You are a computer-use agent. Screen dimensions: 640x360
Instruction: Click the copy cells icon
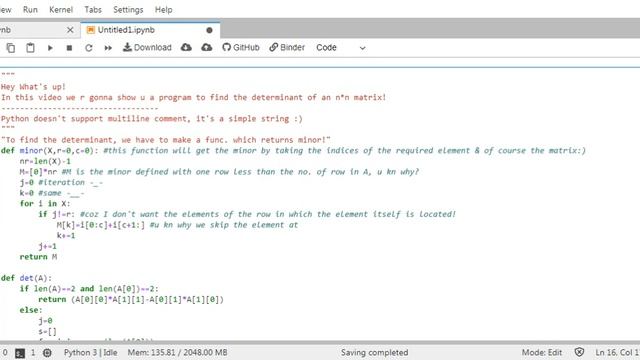click(x=11, y=48)
